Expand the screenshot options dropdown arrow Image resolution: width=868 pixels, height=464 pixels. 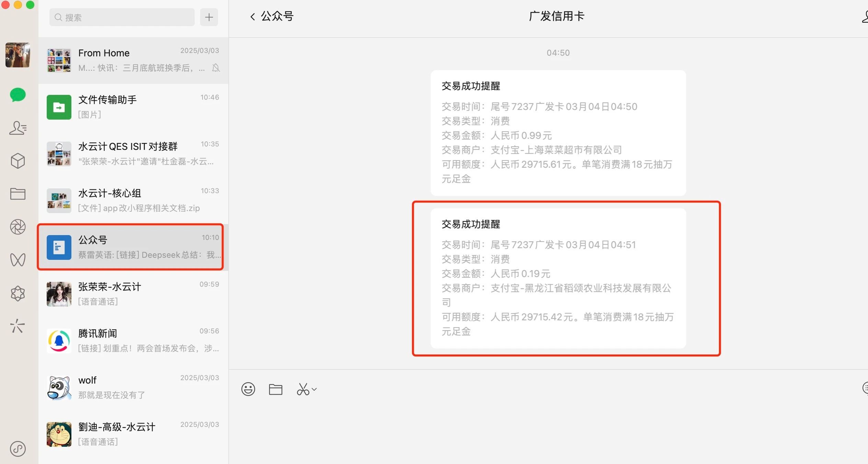tap(314, 389)
